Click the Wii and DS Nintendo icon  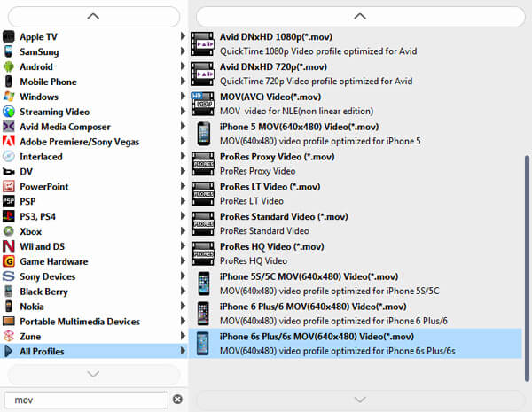[x=9, y=246]
